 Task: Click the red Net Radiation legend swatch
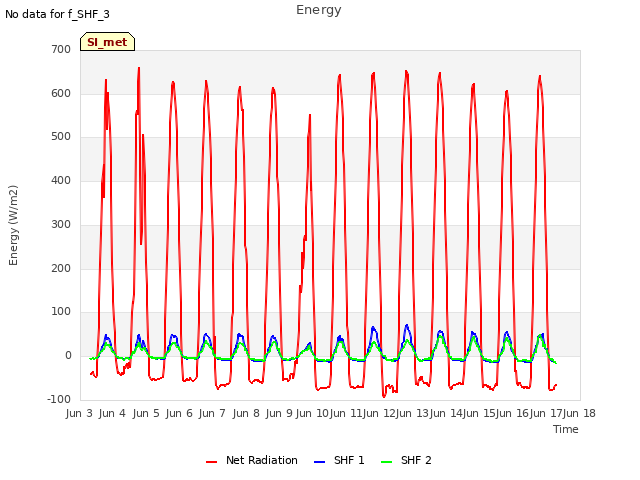(211, 462)
